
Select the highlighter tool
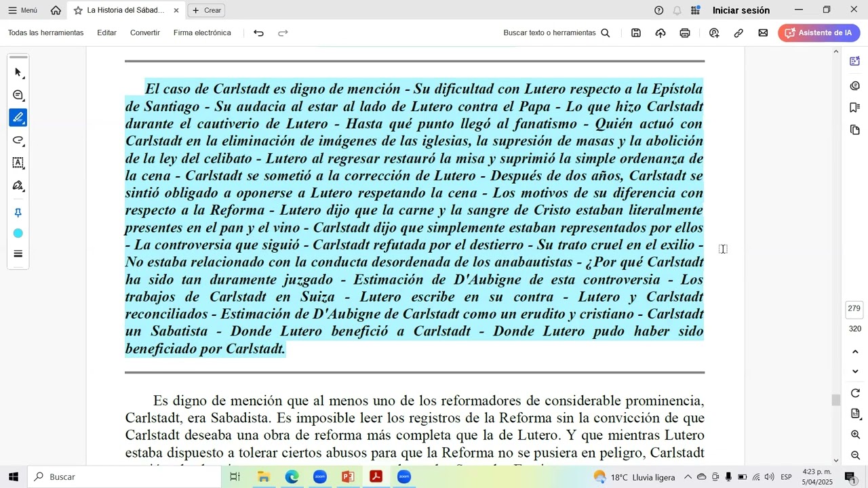18,118
